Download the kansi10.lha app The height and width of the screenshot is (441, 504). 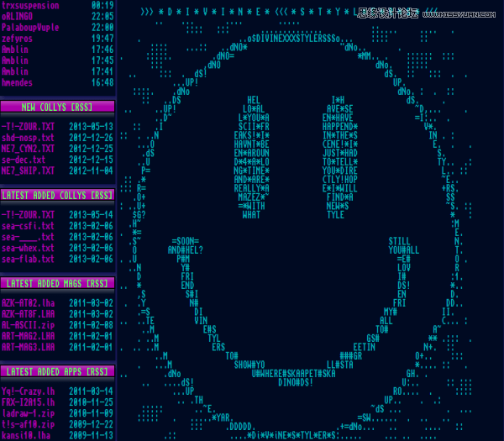[26, 435]
